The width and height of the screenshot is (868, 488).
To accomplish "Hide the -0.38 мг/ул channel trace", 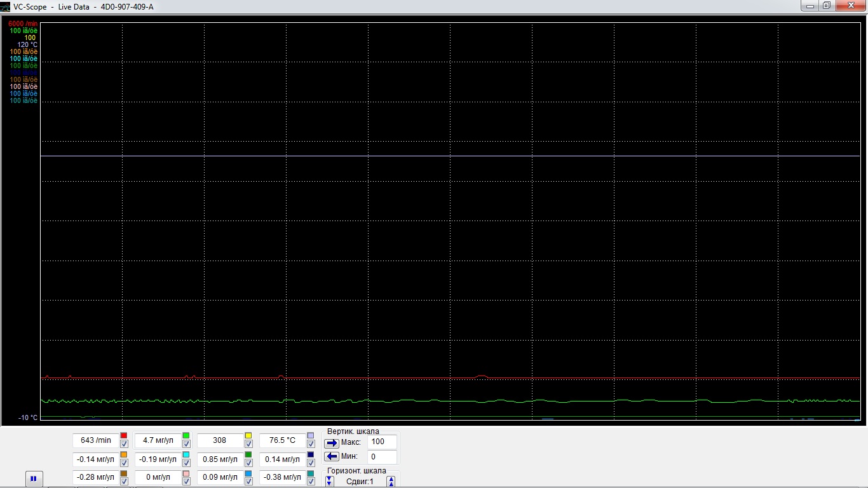I will pyautogui.click(x=311, y=482).
